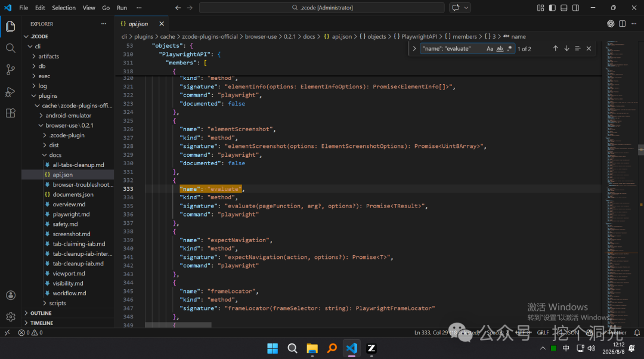
Task: Click the command center search box
Action: pyautogui.click(x=322, y=8)
